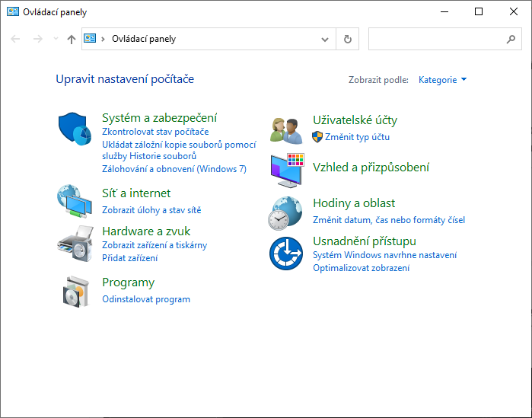Close the Ovládací panely window
Image resolution: width=532 pixels, height=418 pixels.
point(513,11)
